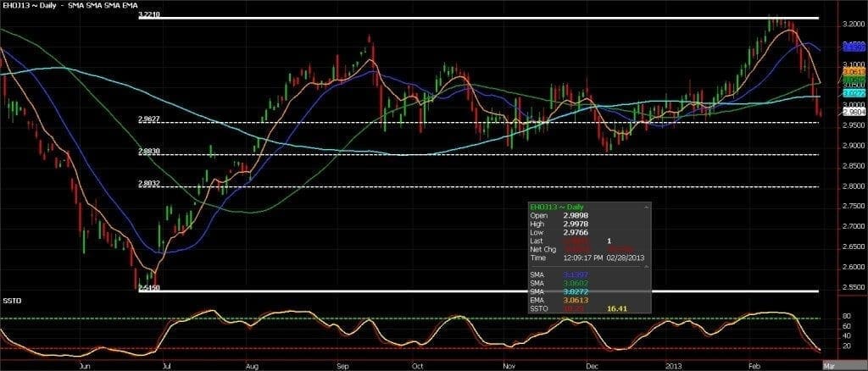Select the 2.8830 retracement level label
This screenshot has height=371, width=868.
coord(149,151)
